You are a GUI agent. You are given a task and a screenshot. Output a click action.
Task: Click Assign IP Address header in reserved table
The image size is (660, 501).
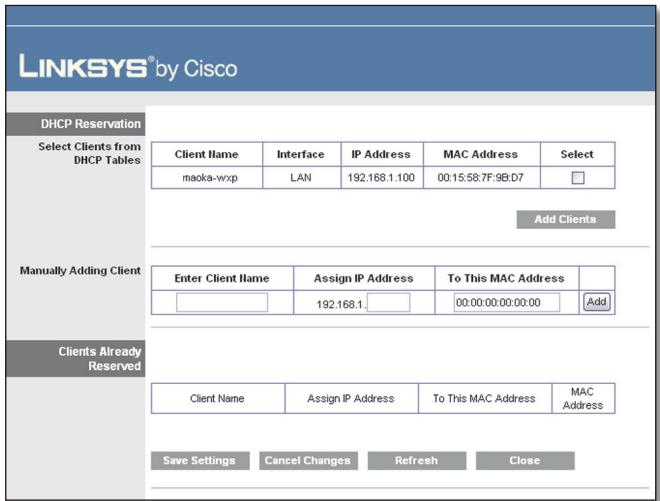click(x=351, y=398)
